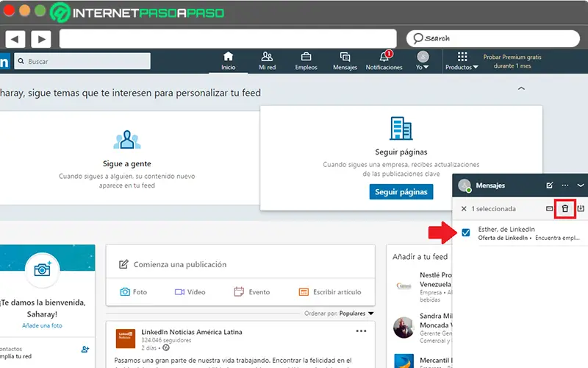Open the Mercantil suggestion
Image resolution: width=588 pixels, height=368 pixels.
click(x=436, y=360)
